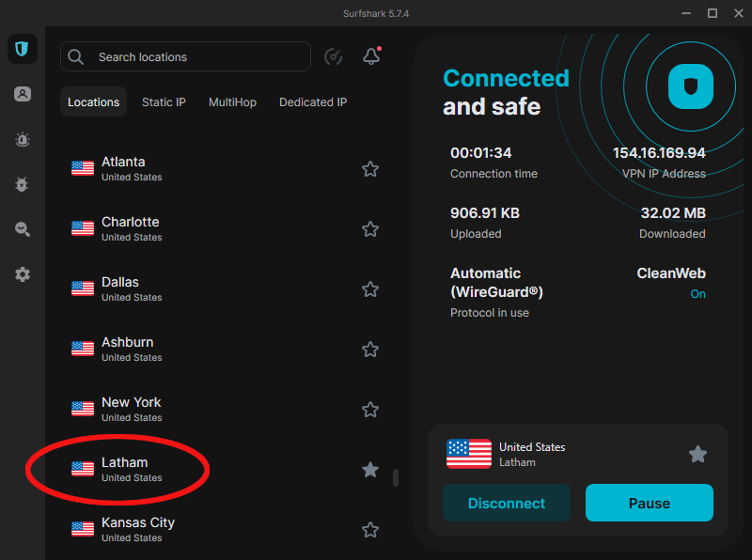The image size is (752, 560).
Task: Click the Disconnect button
Action: coord(507,503)
